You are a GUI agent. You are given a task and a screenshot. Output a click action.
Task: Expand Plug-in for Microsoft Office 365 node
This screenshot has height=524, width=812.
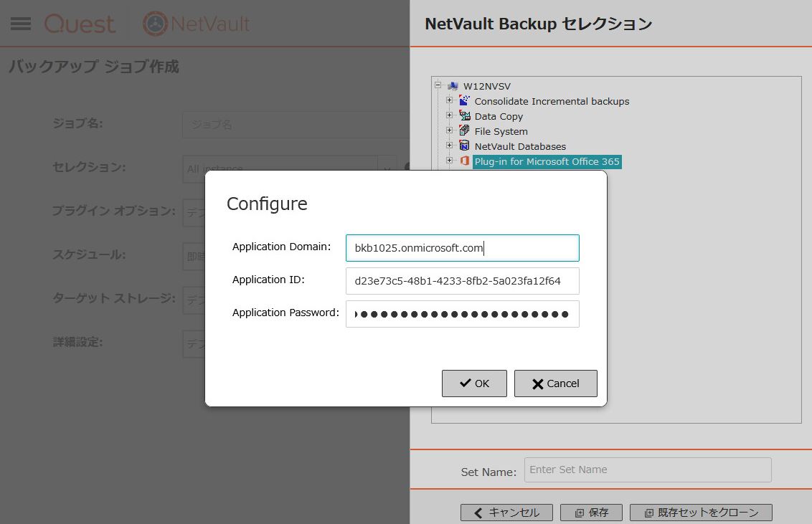point(450,161)
